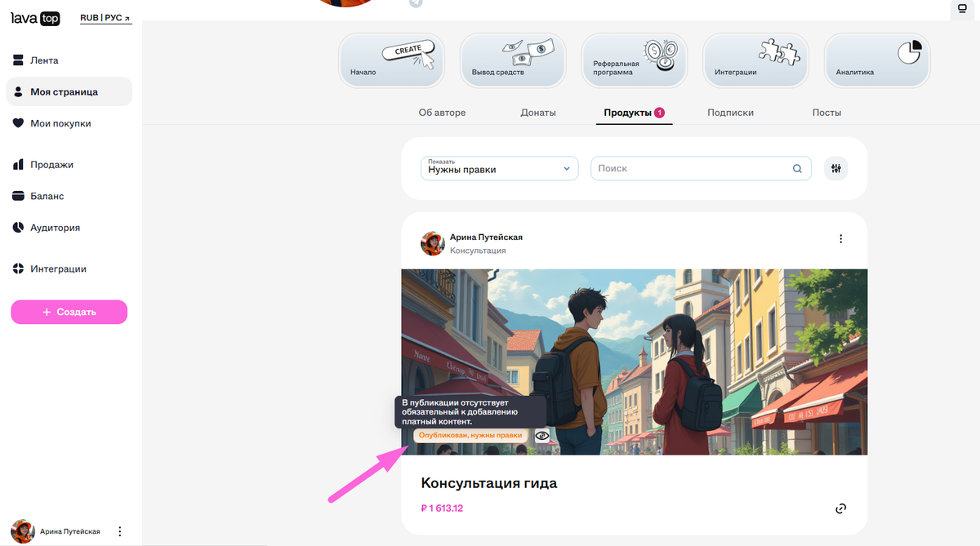
Task: Click the lava top logo
Action: tap(35, 19)
